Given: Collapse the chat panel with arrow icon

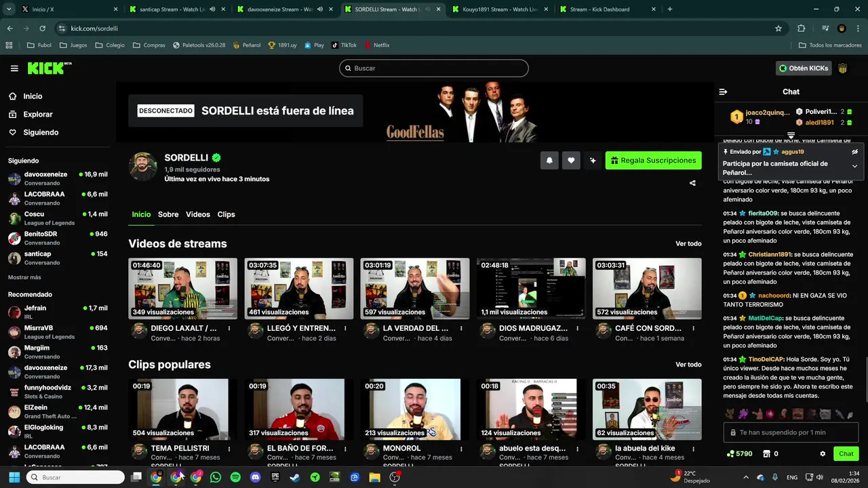Looking at the screenshot, I should pyautogui.click(x=723, y=91).
